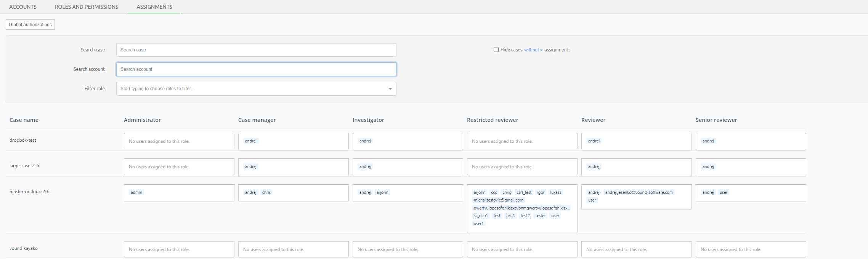The image size is (868, 259).
Task: Switch to Roles and Permissions tab
Action: pos(87,7)
